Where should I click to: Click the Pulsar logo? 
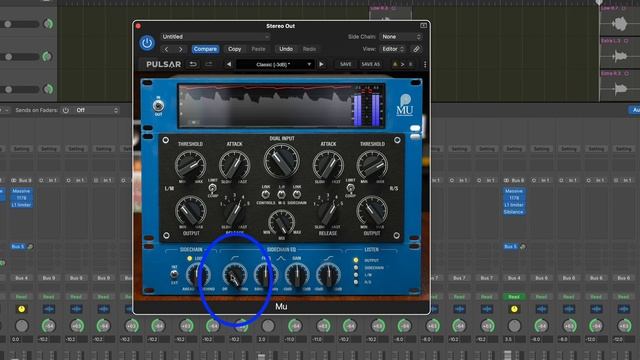tap(163, 64)
